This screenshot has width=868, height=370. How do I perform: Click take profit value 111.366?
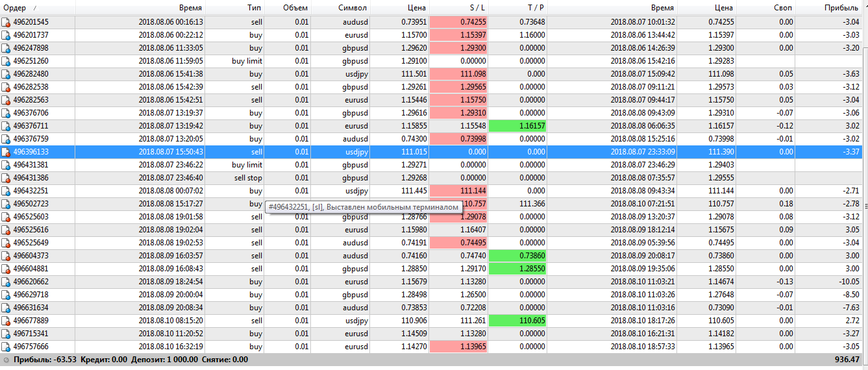532,204
